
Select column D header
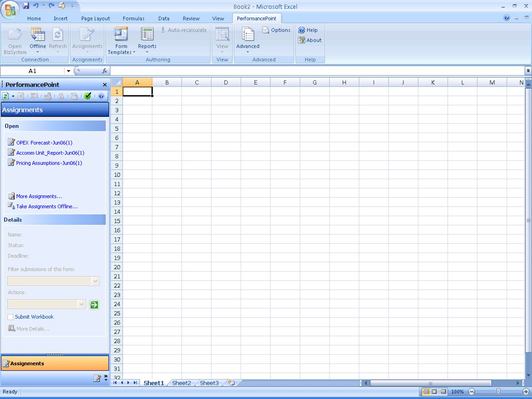tap(226, 83)
